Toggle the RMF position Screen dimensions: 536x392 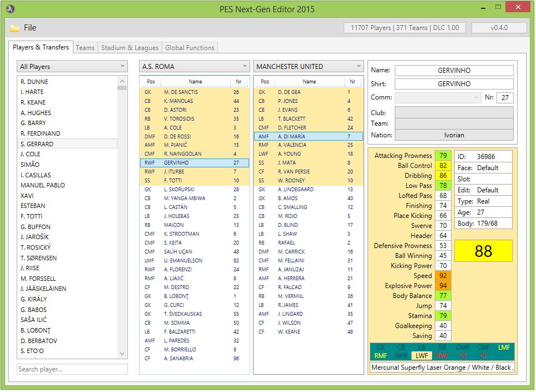(x=380, y=356)
